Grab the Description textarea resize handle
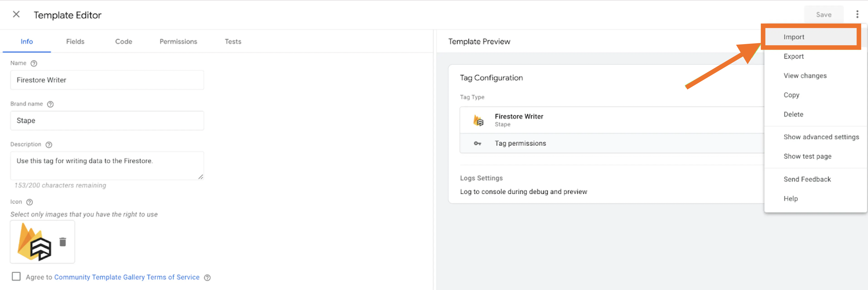This screenshot has height=290, width=868. [200, 176]
